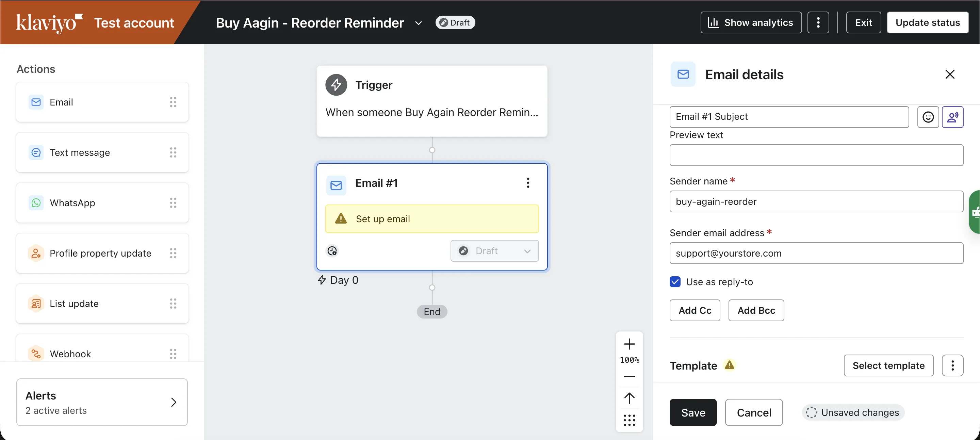
Task: Expand the Alerts panel
Action: tap(102, 402)
